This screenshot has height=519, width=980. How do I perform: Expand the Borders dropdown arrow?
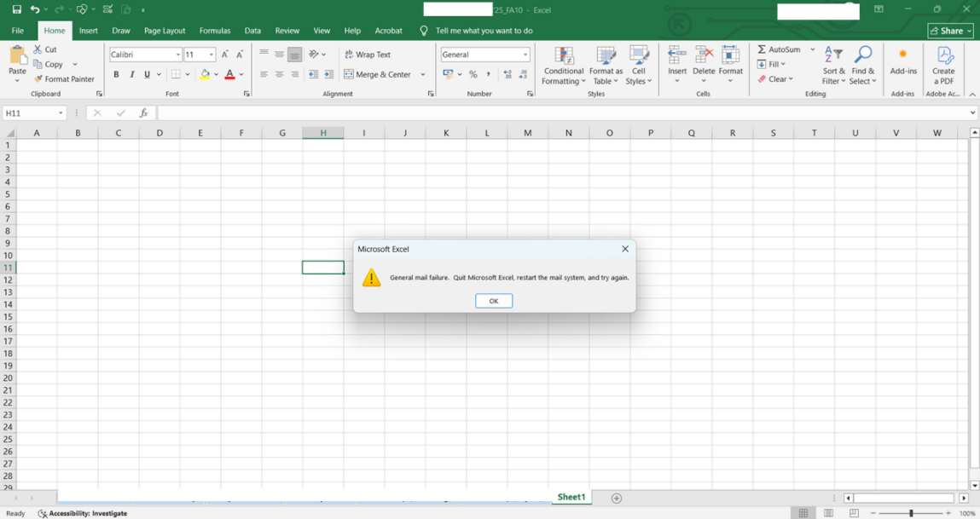pyautogui.click(x=188, y=74)
